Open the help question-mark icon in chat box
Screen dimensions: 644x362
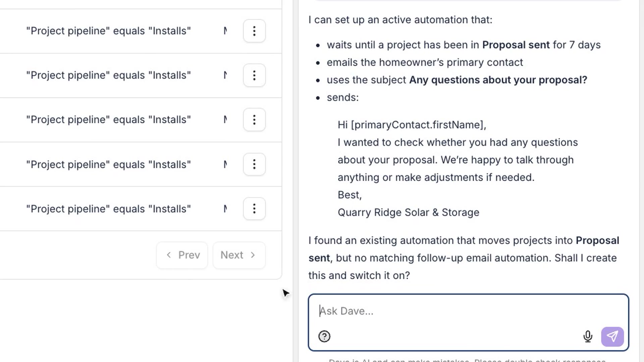324,336
